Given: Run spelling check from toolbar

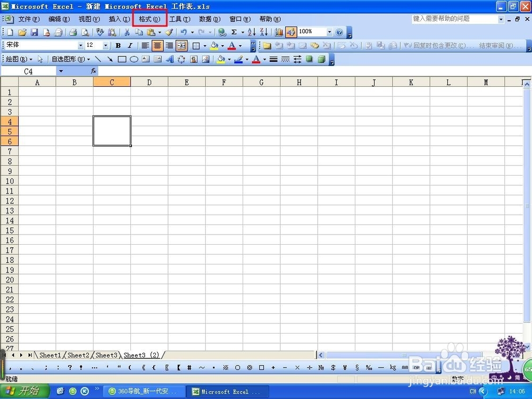Looking at the screenshot, I should [x=100, y=32].
